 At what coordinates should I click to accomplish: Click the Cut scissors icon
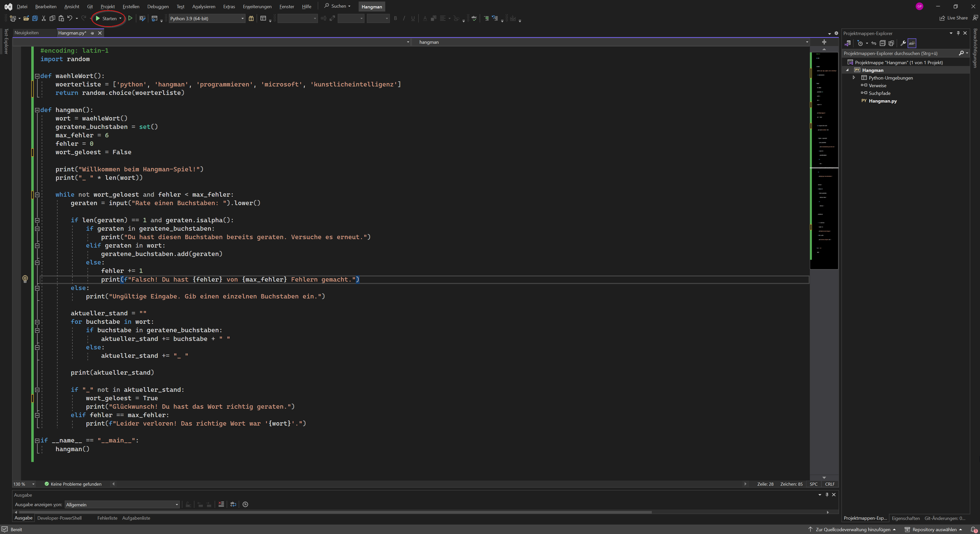[44, 18]
